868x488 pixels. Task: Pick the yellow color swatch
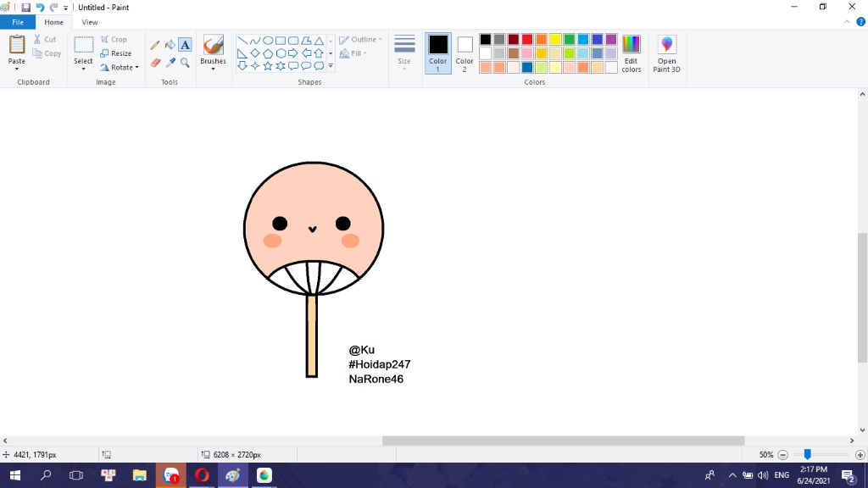coord(555,39)
